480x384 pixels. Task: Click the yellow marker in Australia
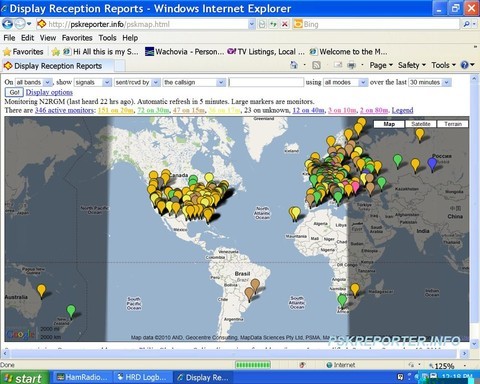(41, 290)
